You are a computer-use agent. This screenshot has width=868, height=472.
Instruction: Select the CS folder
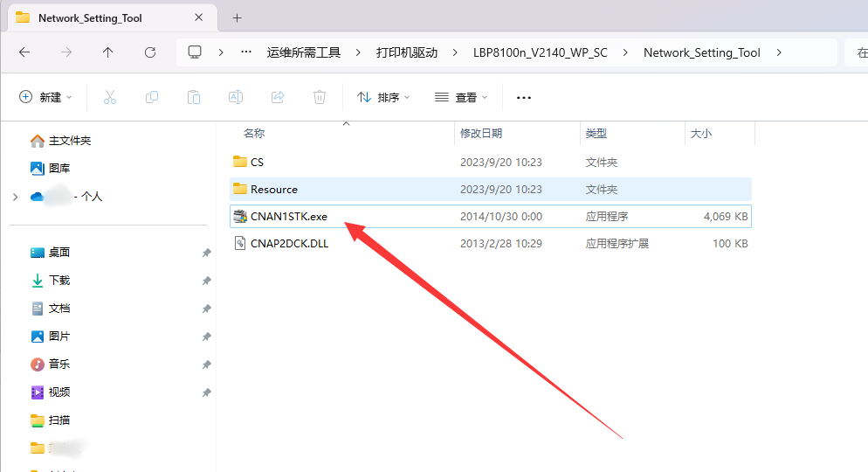(491, 162)
